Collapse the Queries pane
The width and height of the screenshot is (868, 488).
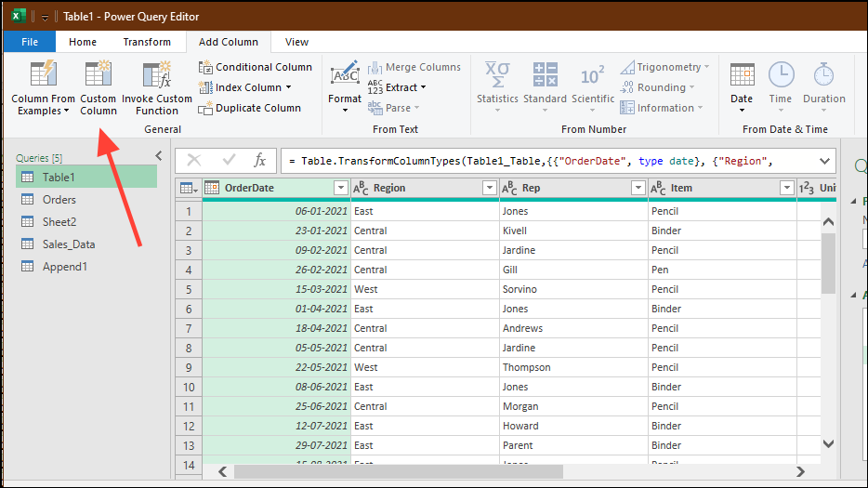coord(159,156)
